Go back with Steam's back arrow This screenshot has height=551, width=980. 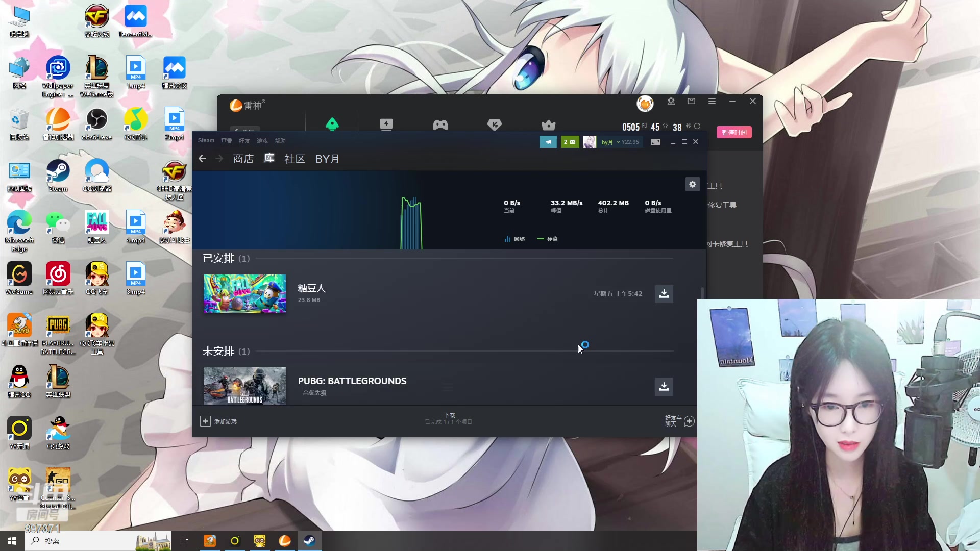point(203,159)
